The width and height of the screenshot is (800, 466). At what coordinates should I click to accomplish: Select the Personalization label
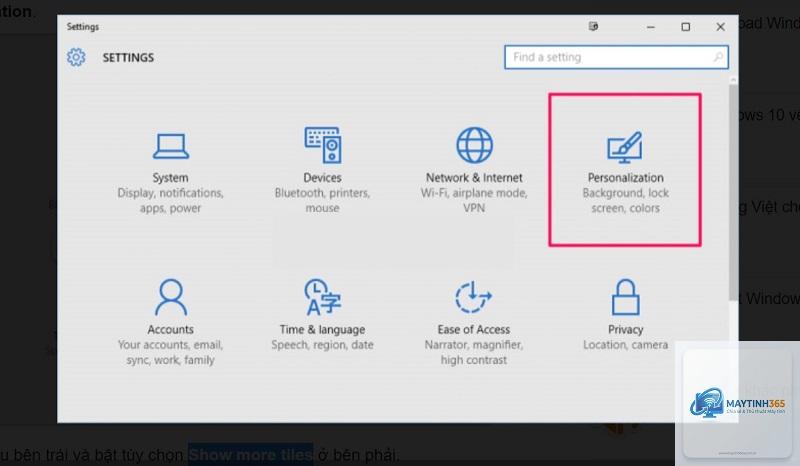pos(626,178)
